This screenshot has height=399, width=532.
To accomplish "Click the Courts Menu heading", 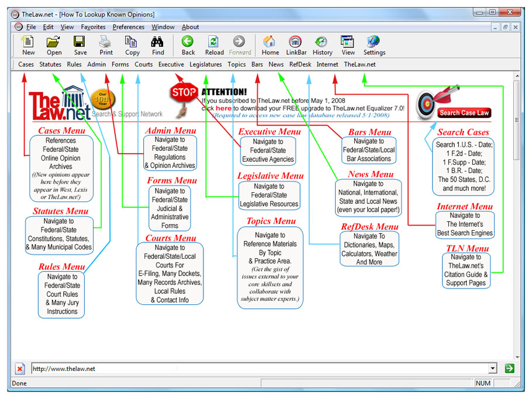I will (x=171, y=238).
